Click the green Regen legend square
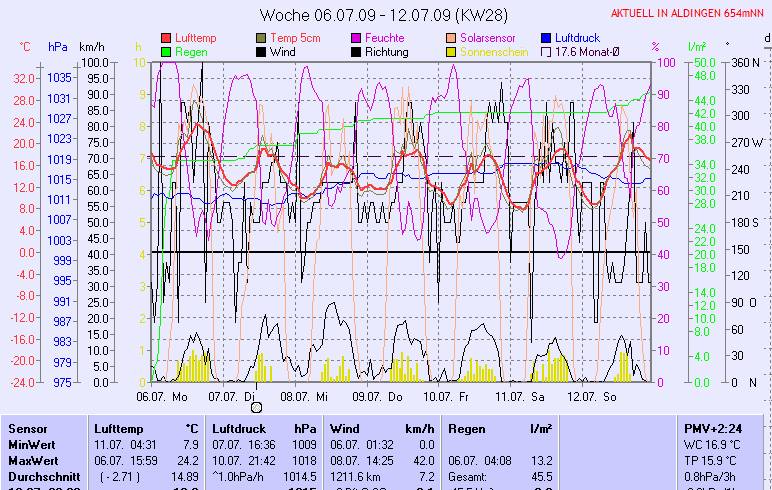Viewport: 772px width, 490px height. pyautogui.click(x=166, y=52)
